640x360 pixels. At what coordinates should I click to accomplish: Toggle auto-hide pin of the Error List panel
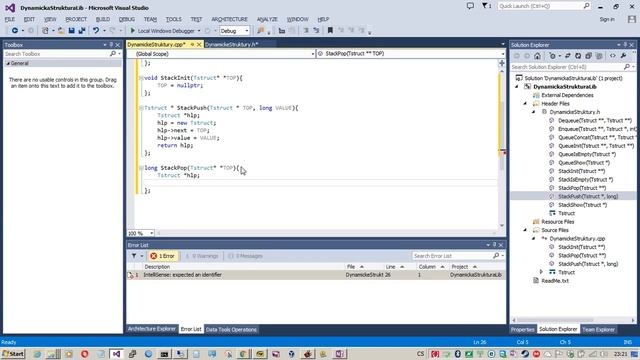click(x=494, y=245)
